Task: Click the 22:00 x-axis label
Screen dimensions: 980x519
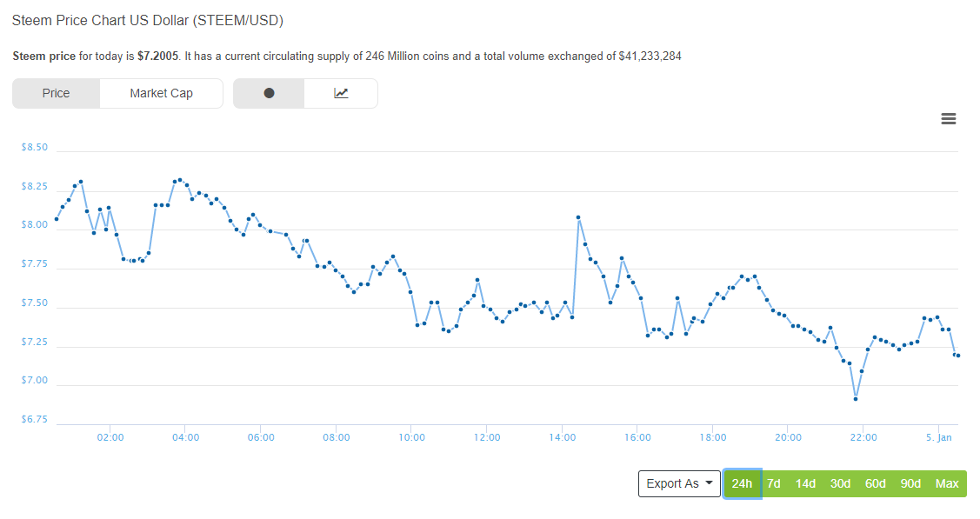Action: [863, 437]
